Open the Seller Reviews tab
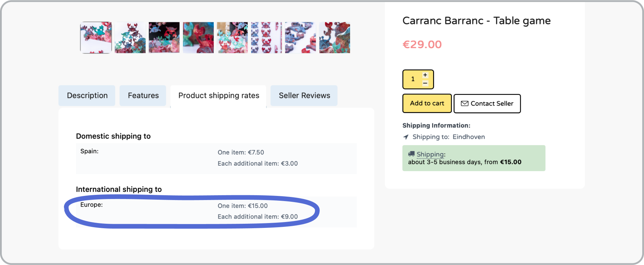The height and width of the screenshot is (265, 644). [304, 96]
